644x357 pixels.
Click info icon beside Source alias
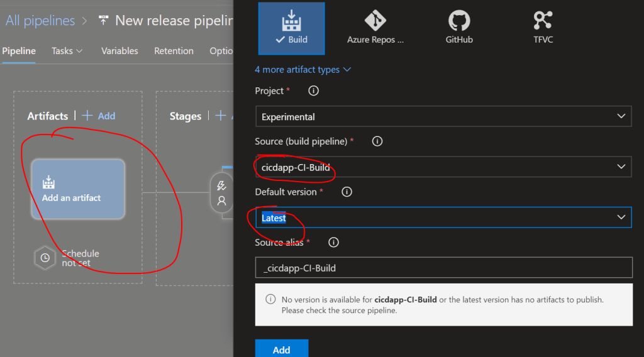(334, 242)
